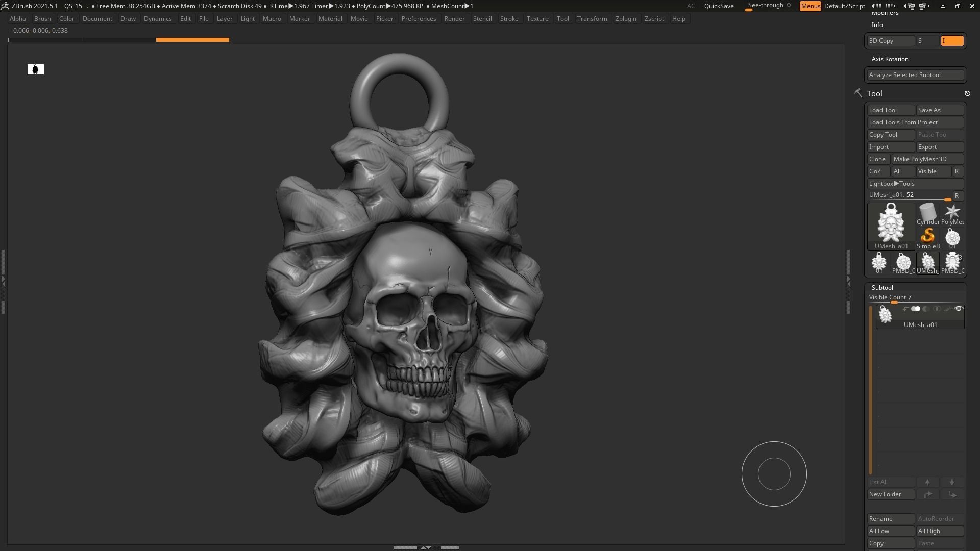Expand the Axis Rotation section

pyautogui.click(x=890, y=59)
